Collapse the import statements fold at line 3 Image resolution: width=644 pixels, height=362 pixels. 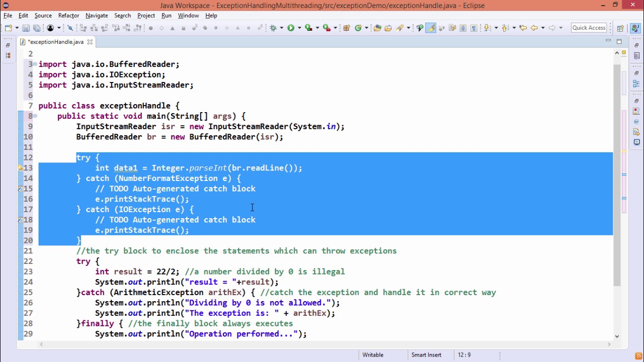(x=35, y=64)
